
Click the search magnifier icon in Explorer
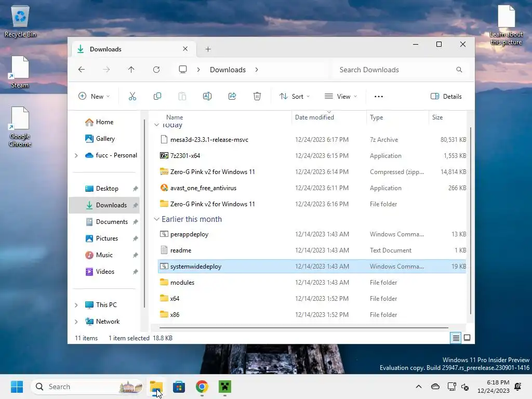click(x=459, y=70)
